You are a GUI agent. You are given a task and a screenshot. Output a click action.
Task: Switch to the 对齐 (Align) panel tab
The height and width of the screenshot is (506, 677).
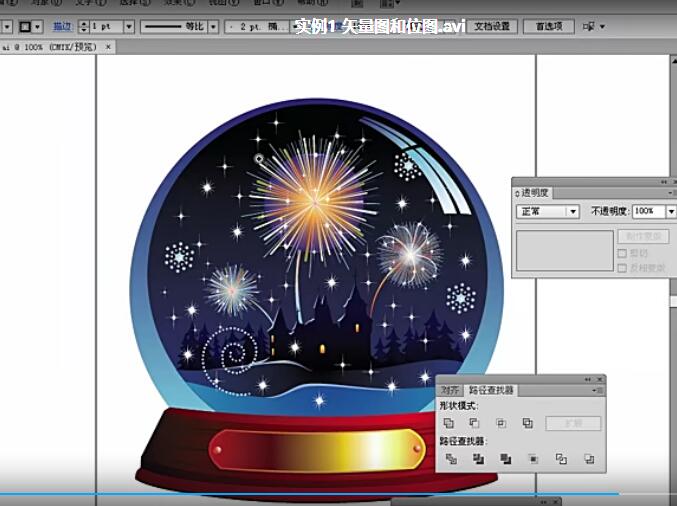tap(450, 390)
